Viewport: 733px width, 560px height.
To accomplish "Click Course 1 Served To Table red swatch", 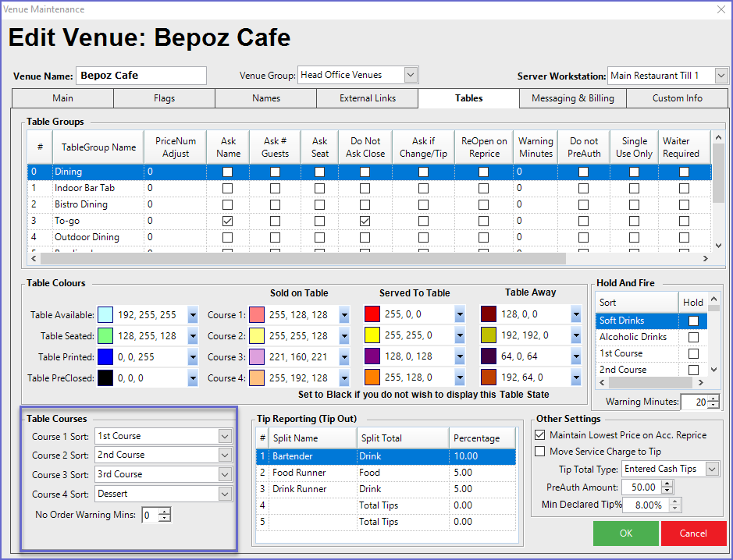I will click(372, 314).
